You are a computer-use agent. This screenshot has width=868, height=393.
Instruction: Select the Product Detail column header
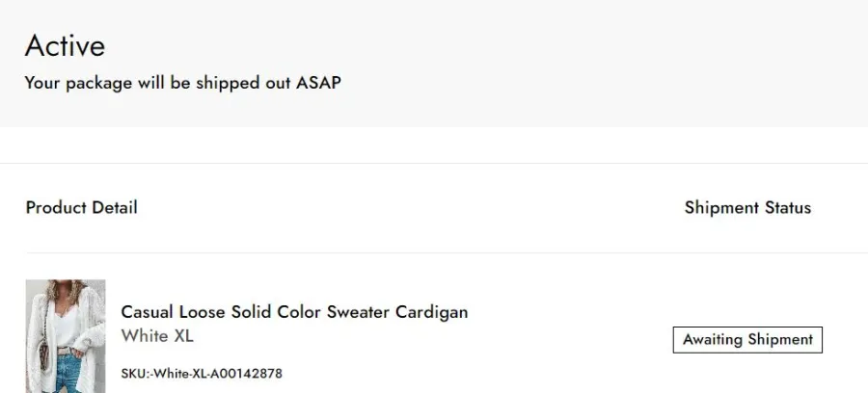pos(81,208)
